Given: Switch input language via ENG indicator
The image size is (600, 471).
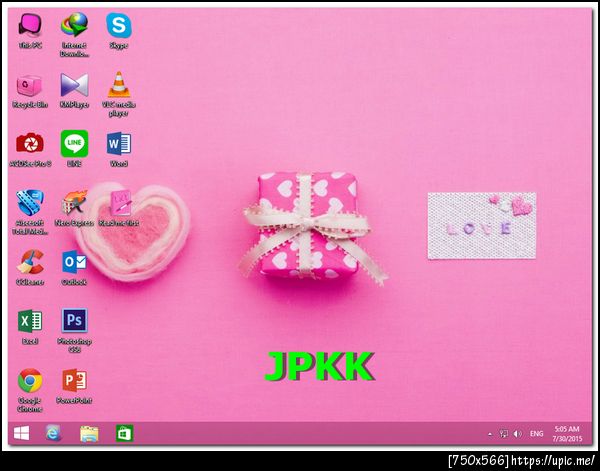Looking at the screenshot, I should point(536,434).
